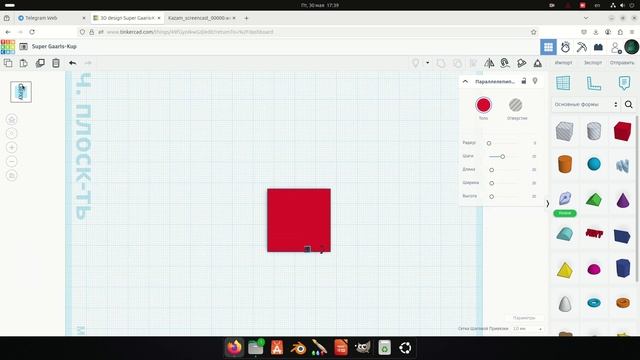
Task: Select the Ruler tool icon
Action: tap(594, 83)
